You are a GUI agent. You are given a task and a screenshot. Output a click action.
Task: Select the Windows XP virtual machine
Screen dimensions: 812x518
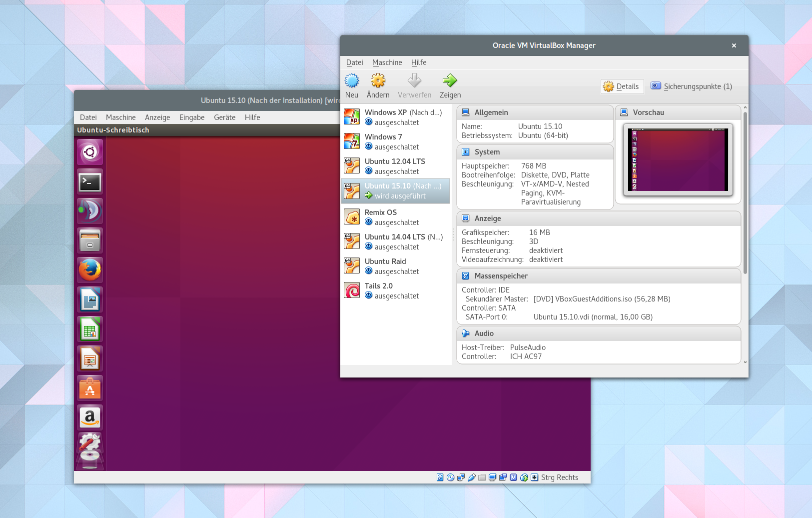[396, 117]
